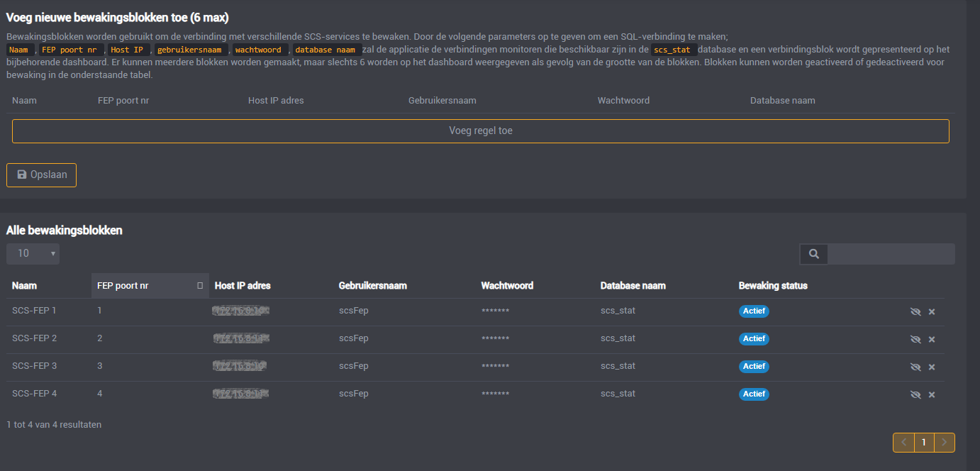The height and width of the screenshot is (471, 980).
Task: Select the 'SCS-FEP 1' name cell
Action: tap(34, 311)
